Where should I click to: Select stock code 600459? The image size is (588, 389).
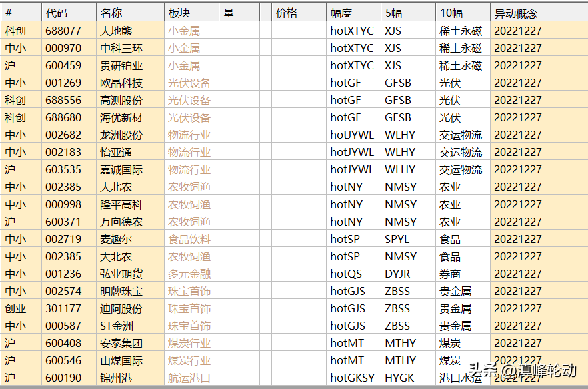69,65
